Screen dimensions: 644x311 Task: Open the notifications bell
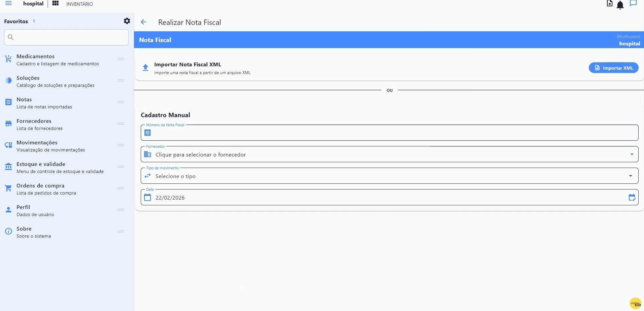(x=620, y=5)
